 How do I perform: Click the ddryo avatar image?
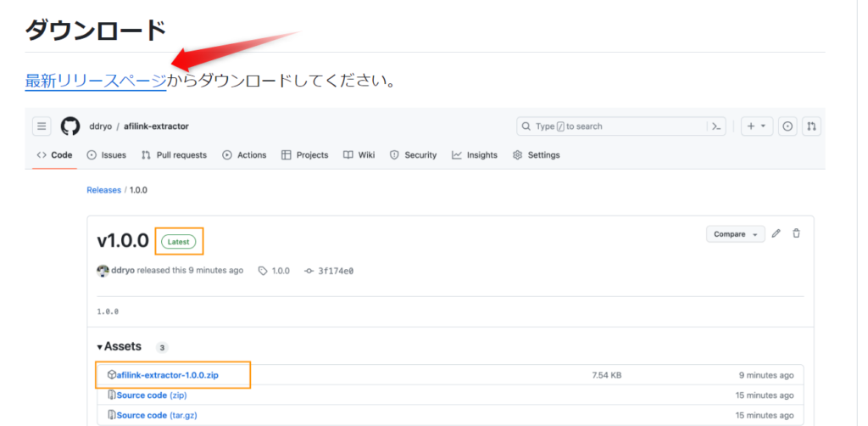click(103, 271)
